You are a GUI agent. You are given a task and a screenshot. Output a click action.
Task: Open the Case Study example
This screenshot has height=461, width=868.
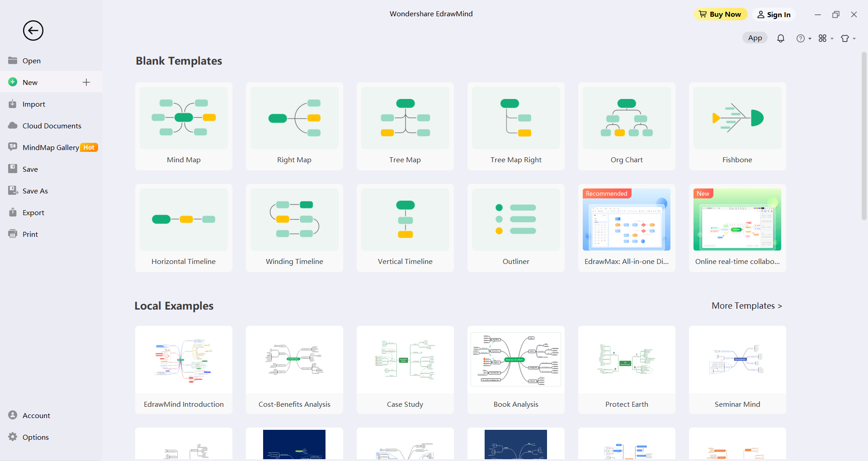pyautogui.click(x=405, y=370)
